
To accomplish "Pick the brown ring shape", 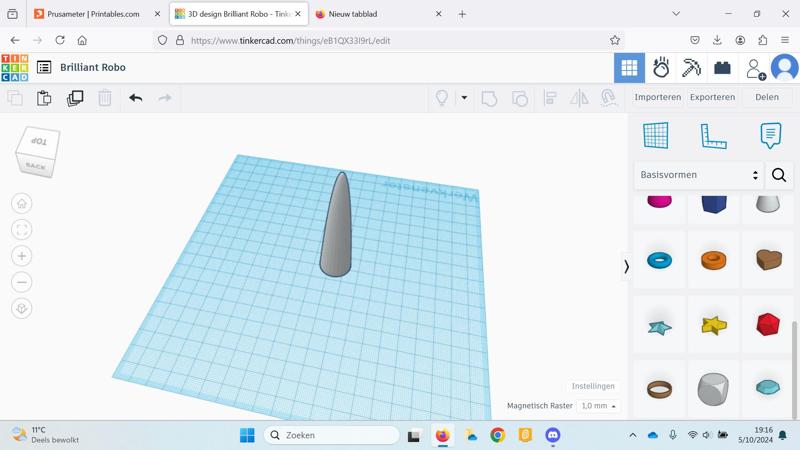I will (x=660, y=389).
